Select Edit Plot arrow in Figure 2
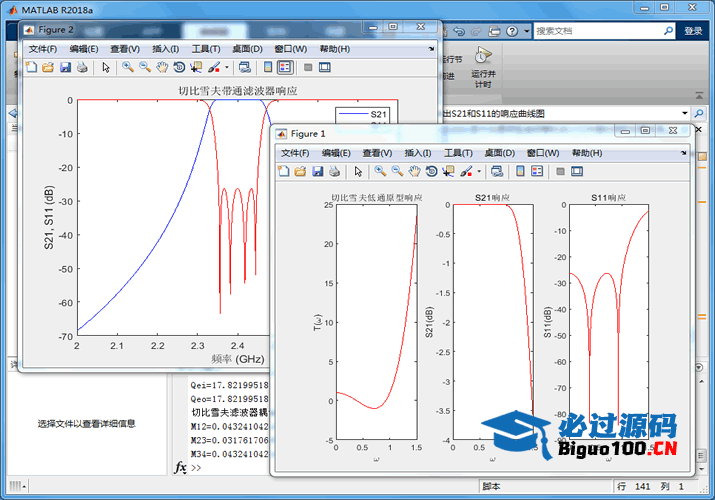 (106, 67)
